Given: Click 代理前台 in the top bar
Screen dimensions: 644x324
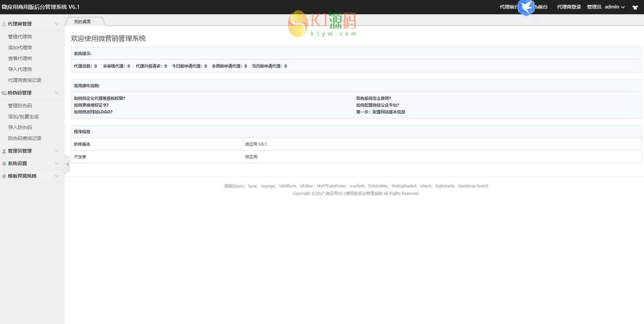Looking at the screenshot, I should click(x=509, y=7).
